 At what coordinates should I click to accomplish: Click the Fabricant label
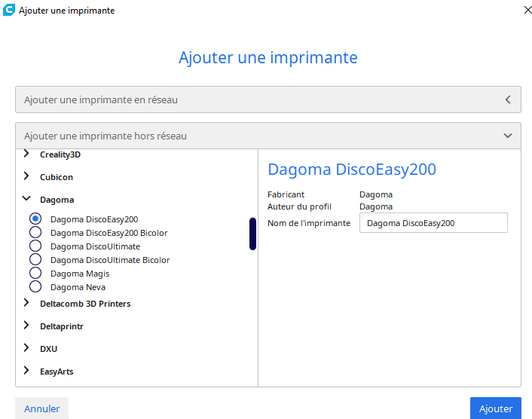click(x=286, y=194)
